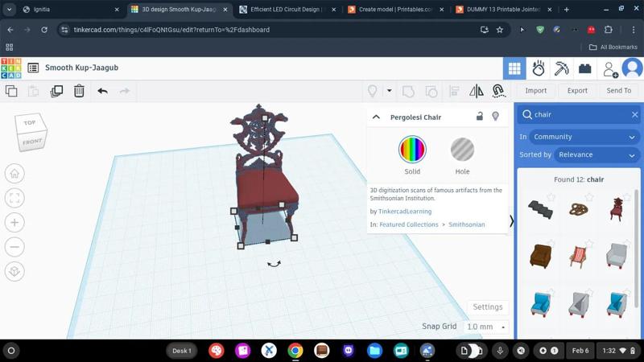Invite people with add-user icon

[610, 69]
